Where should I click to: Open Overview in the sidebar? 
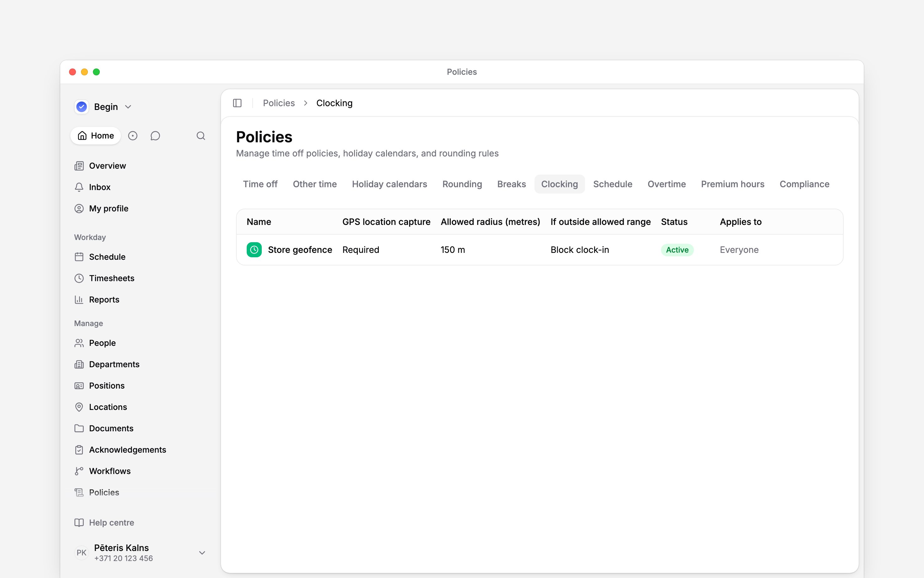click(x=100, y=166)
